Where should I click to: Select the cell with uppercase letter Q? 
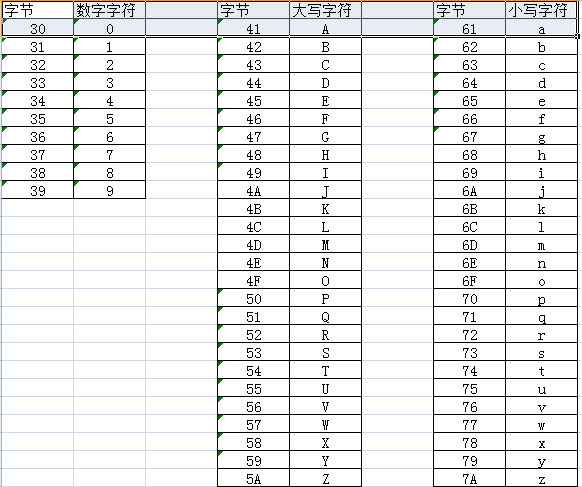(326, 317)
